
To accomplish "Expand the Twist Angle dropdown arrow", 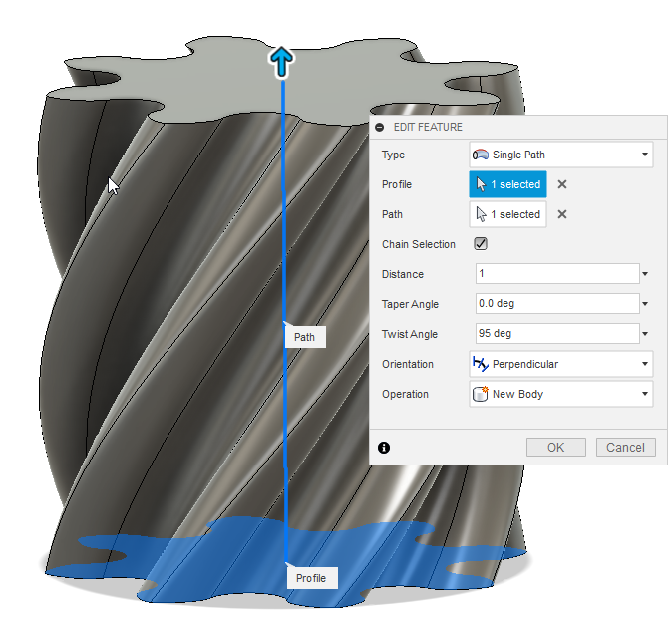I will tap(645, 334).
